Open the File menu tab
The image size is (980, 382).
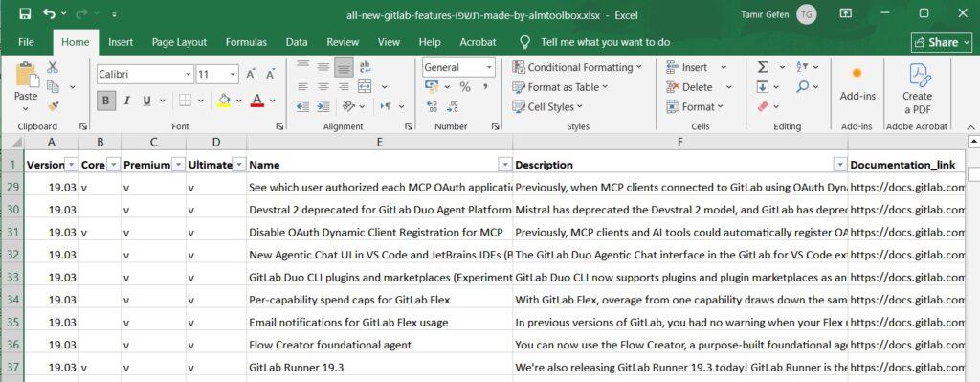pyautogui.click(x=26, y=42)
